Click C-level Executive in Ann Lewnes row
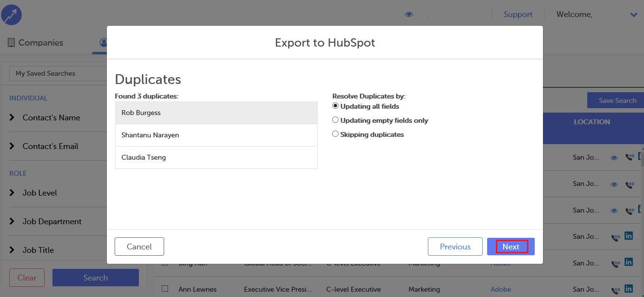The height and width of the screenshot is (297, 644). 354,289
